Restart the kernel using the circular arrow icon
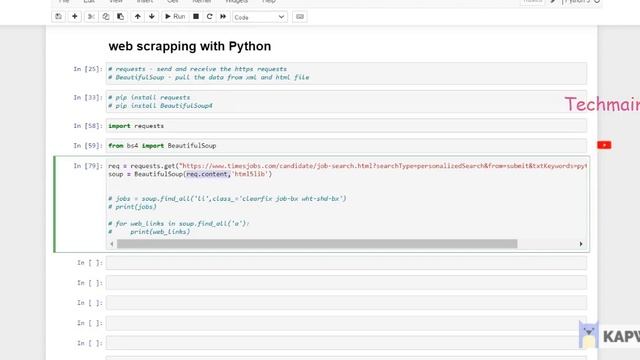This screenshot has width=640, height=360. (x=209, y=17)
